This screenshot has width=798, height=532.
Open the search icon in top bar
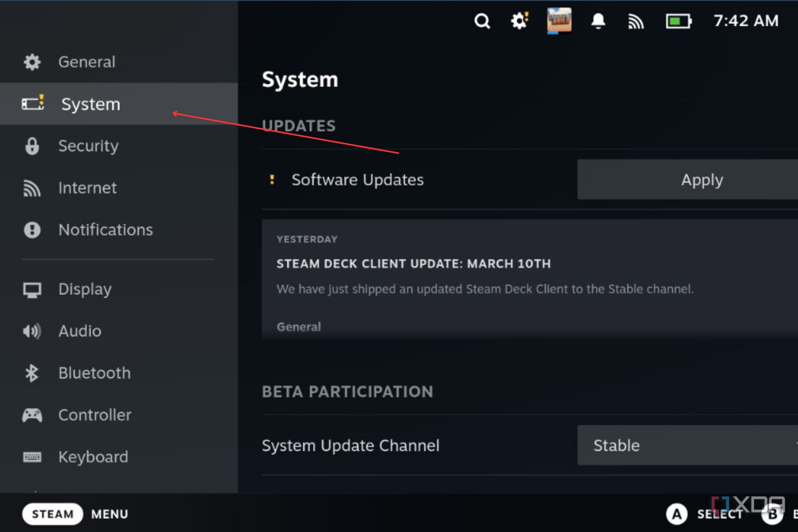click(482, 21)
